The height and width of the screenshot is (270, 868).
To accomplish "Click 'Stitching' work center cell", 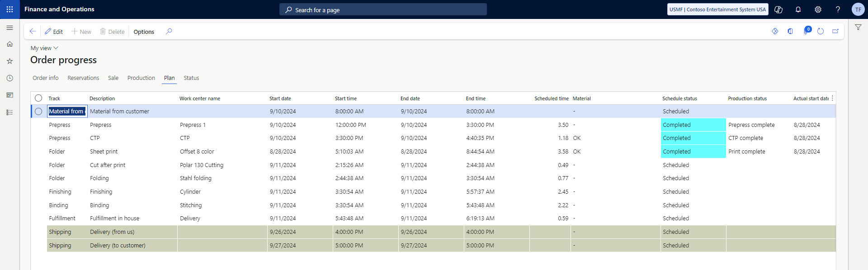I will point(191,205).
